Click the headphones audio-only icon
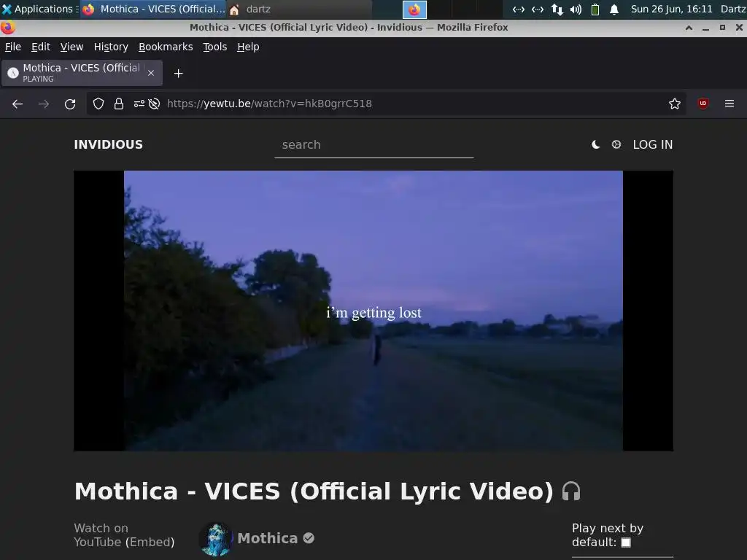Viewport: 747px width, 560px height. click(x=571, y=491)
